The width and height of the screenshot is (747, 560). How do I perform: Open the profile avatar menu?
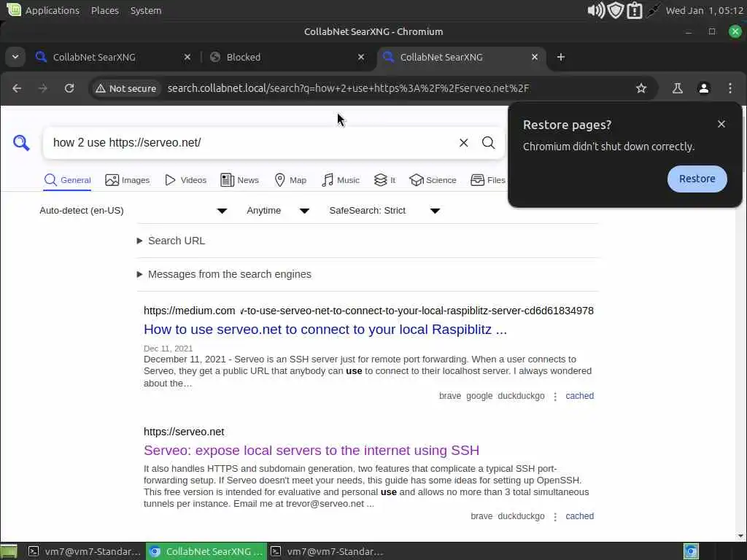(x=704, y=88)
